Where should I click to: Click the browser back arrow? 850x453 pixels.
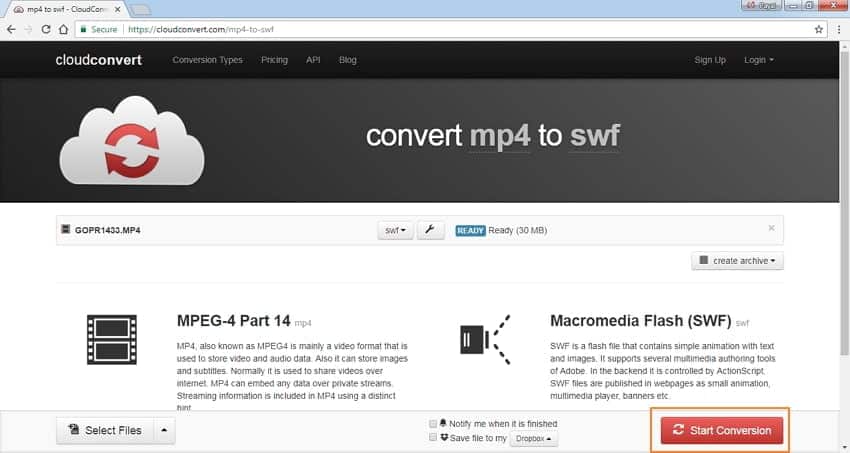[x=11, y=29]
